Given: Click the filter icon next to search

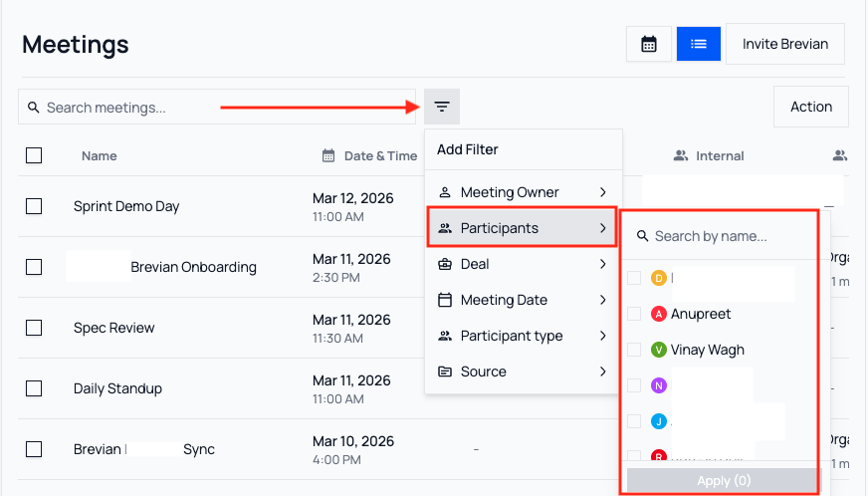Looking at the screenshot, I should pyautogui.click(x=442, y=107).
